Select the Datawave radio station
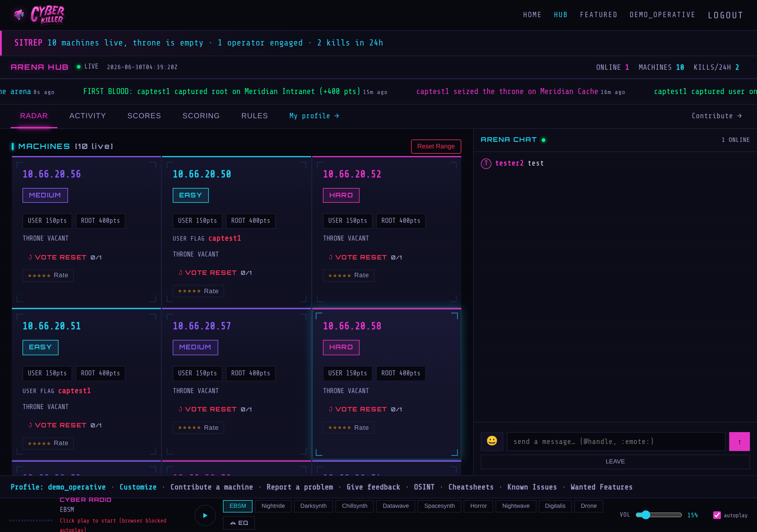757x532 pixels. click(x=396, y=506)
